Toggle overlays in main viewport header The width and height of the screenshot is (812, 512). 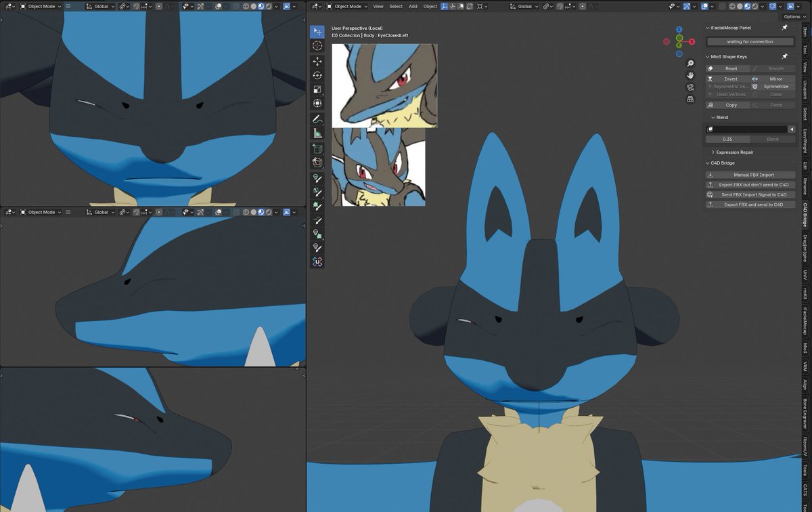pos(705,6)
